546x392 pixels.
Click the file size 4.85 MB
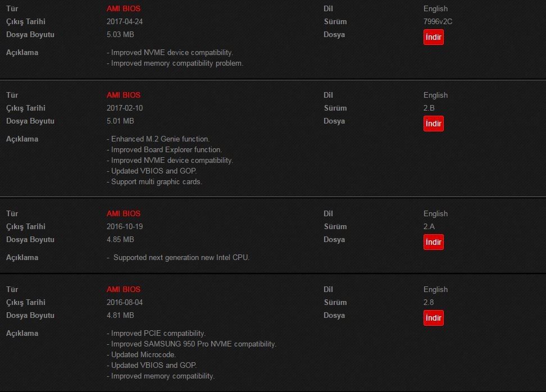(120, 239)
